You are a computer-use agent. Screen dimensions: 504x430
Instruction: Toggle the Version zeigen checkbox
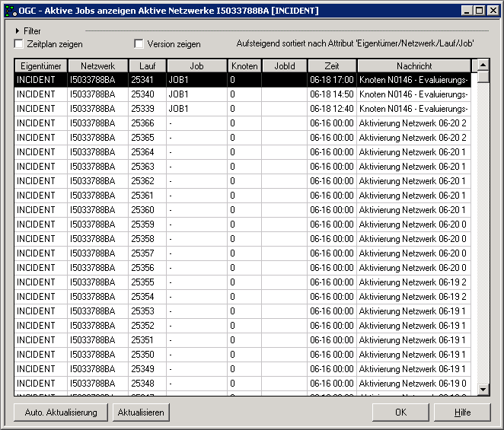(x=139, y=44)
